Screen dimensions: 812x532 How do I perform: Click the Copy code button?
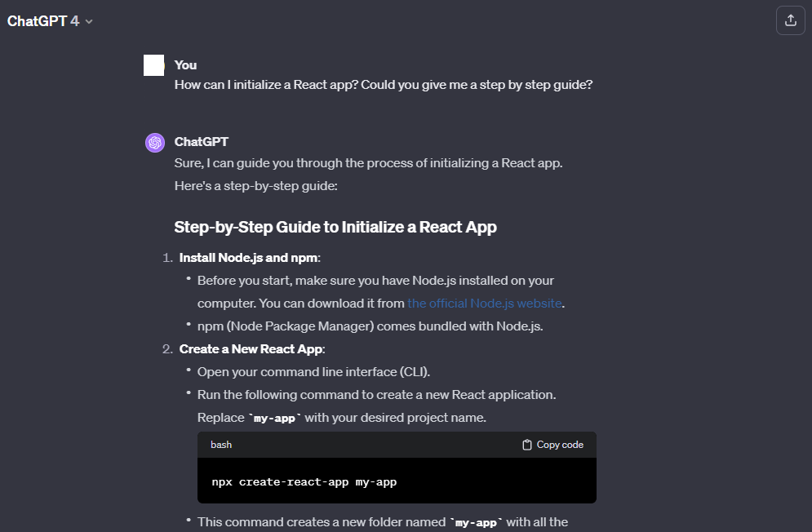552,445
